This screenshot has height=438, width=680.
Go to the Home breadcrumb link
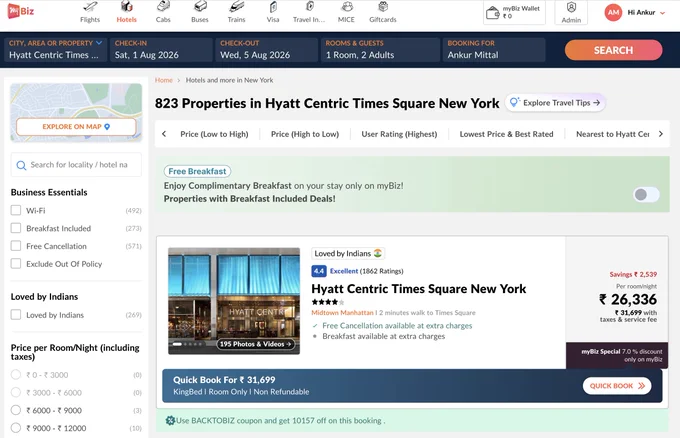[163, 80]
